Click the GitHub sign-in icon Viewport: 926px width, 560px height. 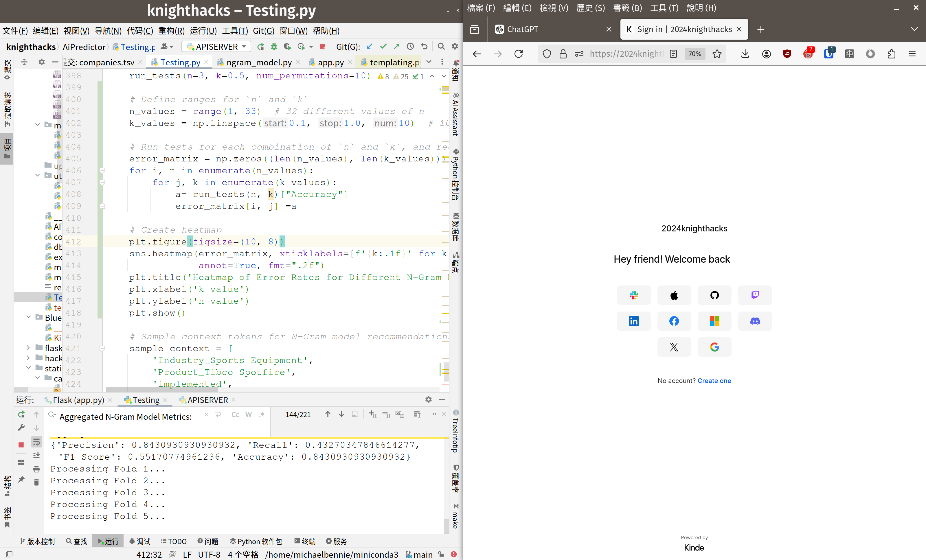tap(714, 295)
